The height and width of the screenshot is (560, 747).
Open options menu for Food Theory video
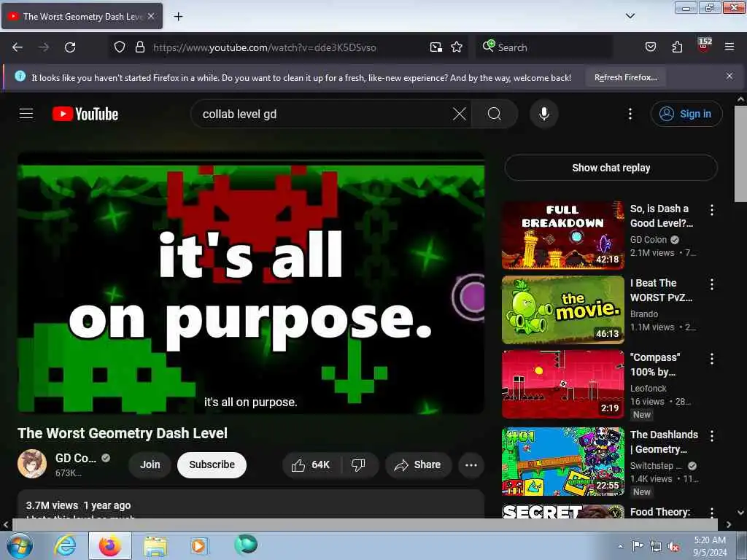point(712,513)
